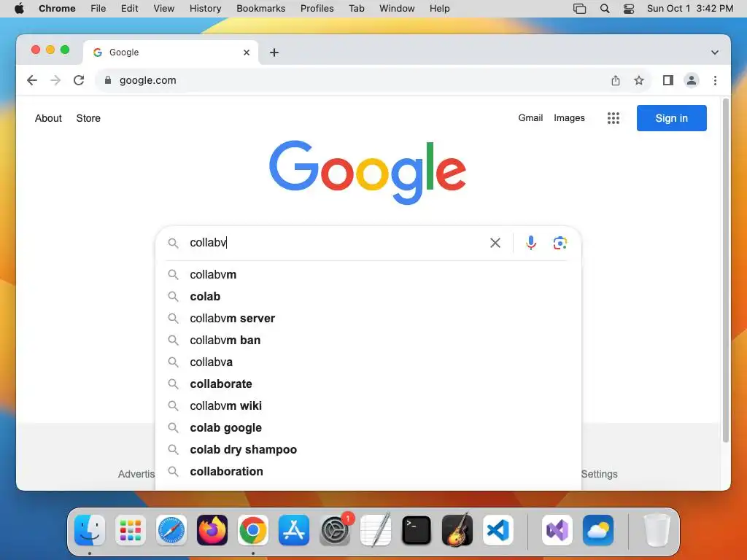Select the first suggestion 'collabvm'
Image resolution: width=747 pixels, height=560 pixels.
[368, 275]
